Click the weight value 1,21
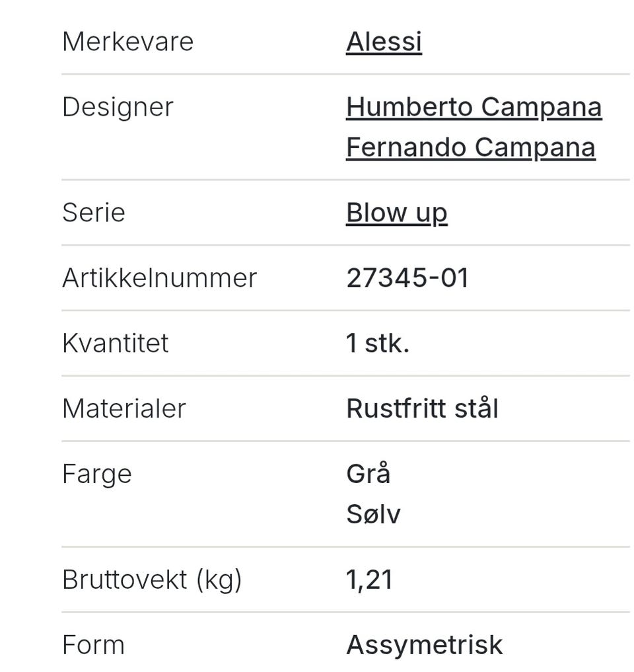This screenshot has width=634, height=672. [369, 580]
